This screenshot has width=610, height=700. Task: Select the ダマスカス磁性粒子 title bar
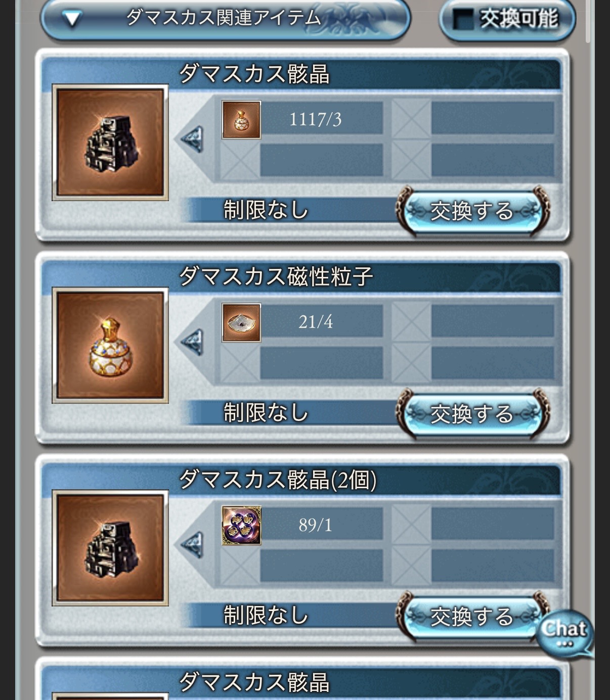301,276
